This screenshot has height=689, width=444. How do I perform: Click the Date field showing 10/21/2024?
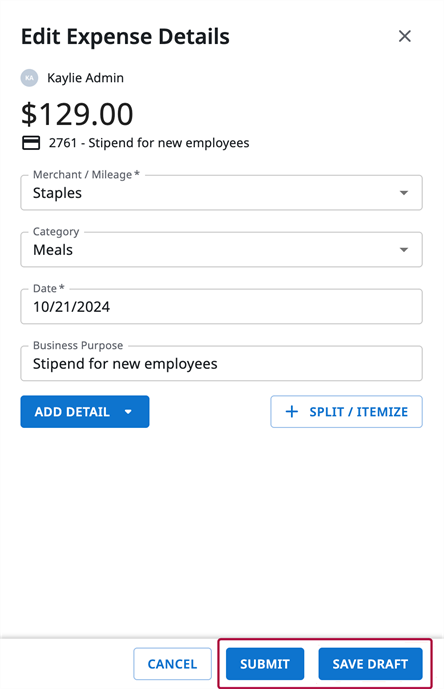tap(222, 306)
